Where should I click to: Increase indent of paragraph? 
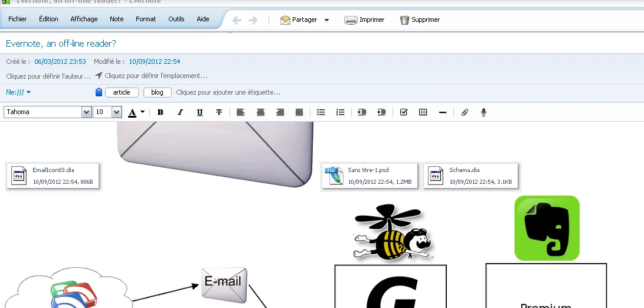(x=381, y=112)
